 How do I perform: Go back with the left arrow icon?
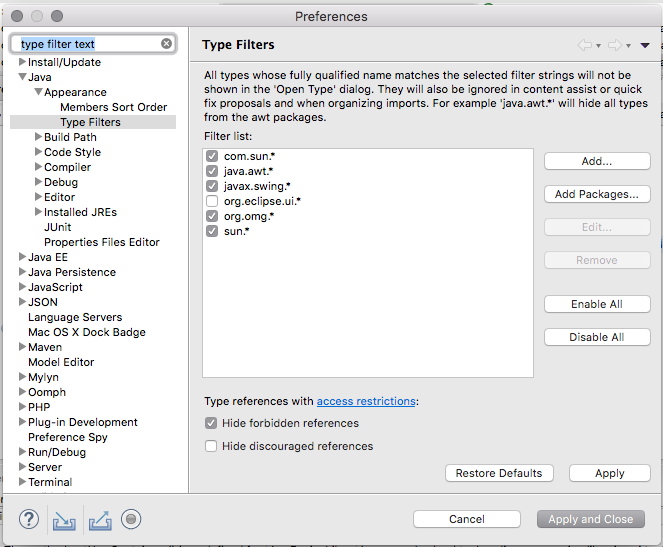click(x=584, y=45)
